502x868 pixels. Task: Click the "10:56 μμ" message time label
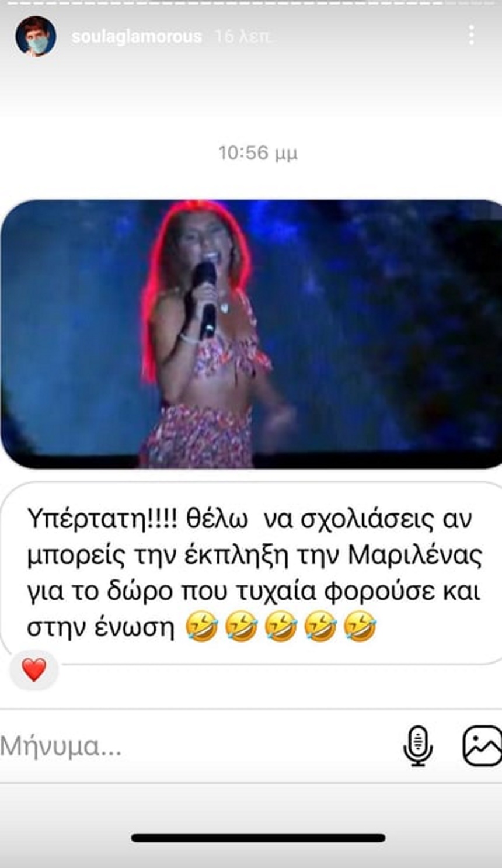tap(257, 153)
